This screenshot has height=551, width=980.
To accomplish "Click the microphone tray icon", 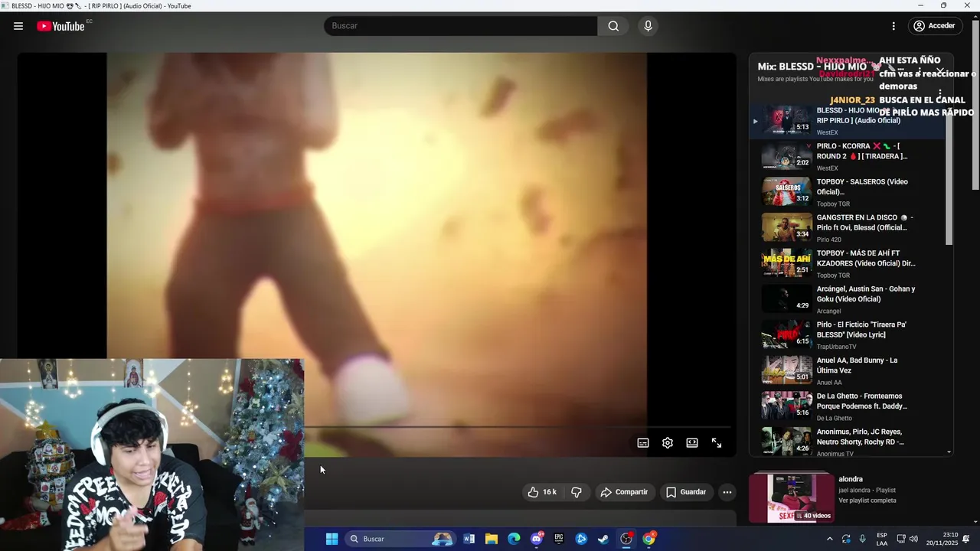I will (x=863, y=539).
